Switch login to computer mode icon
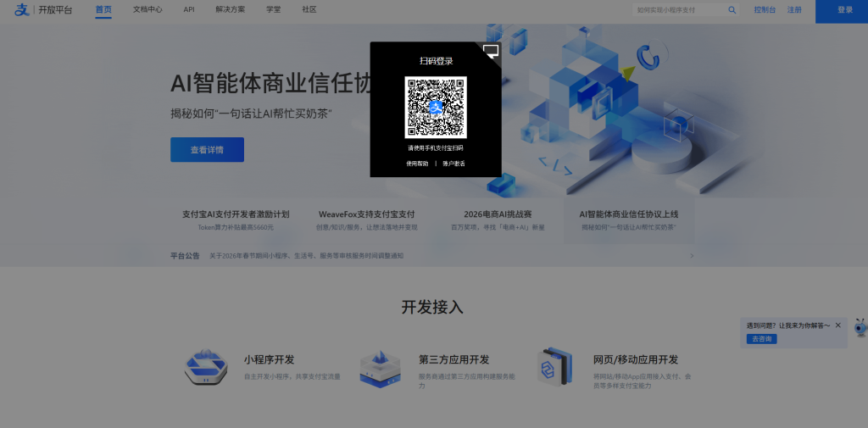The width and height of the screenshot is (868, 428). coord(491,51)
